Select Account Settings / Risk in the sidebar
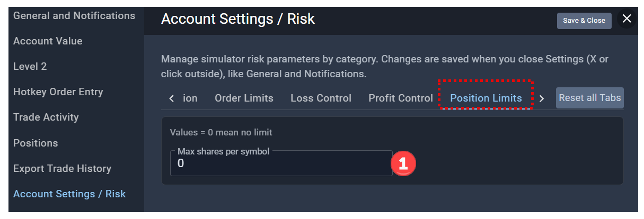The width and height of the screenshot is (644, 219). pyautogui.click(x=69, y=194)
